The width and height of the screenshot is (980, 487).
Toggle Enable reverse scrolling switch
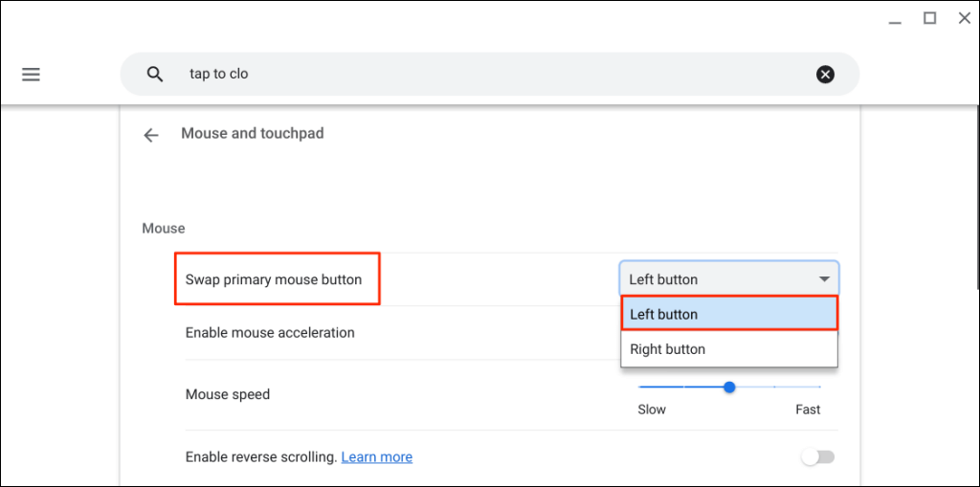coord(817,457)
